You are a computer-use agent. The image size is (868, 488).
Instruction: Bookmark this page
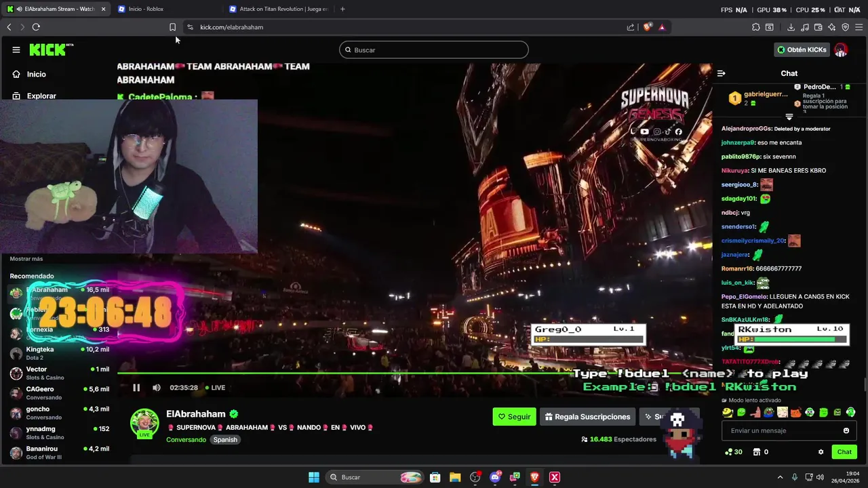172,27
